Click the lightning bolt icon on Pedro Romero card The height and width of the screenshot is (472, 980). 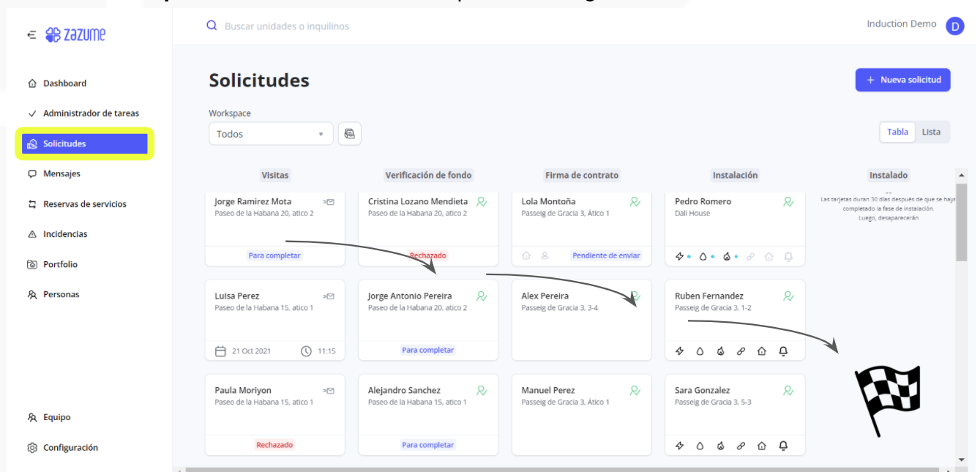tap(679, 257)
